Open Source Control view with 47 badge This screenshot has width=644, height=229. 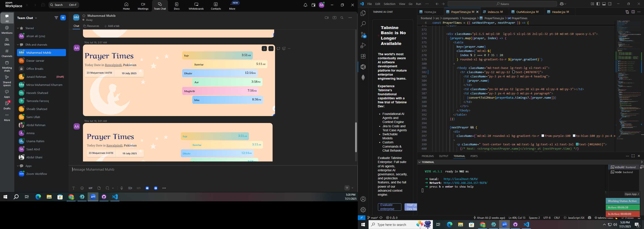click(363, 35)
